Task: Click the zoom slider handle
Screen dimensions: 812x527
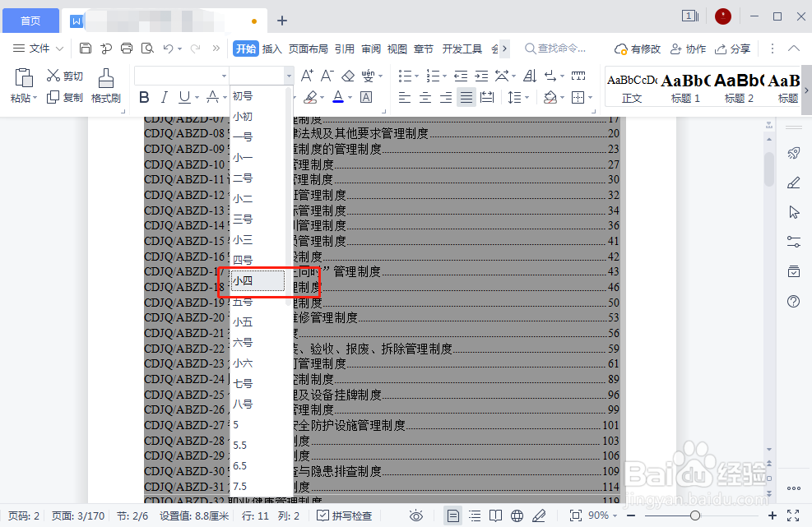Action: click(x=695, y=515)
